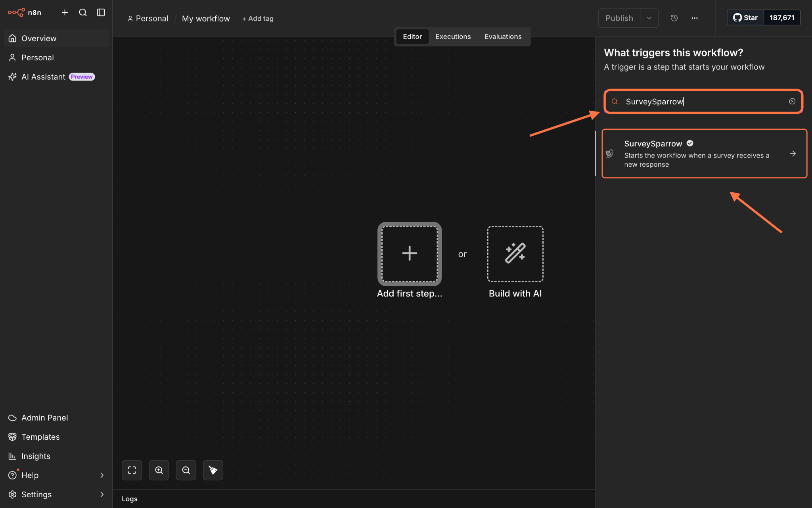The height and width of the screenshot is (508, 812).
Task: Click GitHub Star button
Action: pos(745,18)
